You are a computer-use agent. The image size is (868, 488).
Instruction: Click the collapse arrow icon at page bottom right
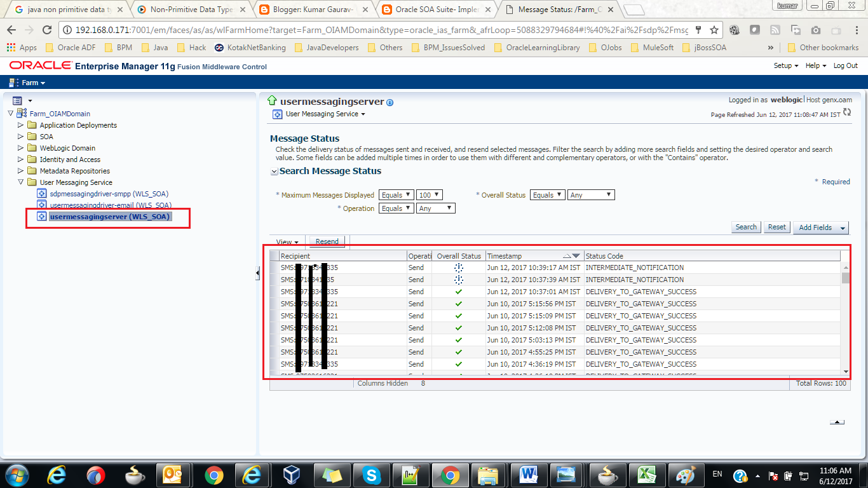[x=837, y=422]
